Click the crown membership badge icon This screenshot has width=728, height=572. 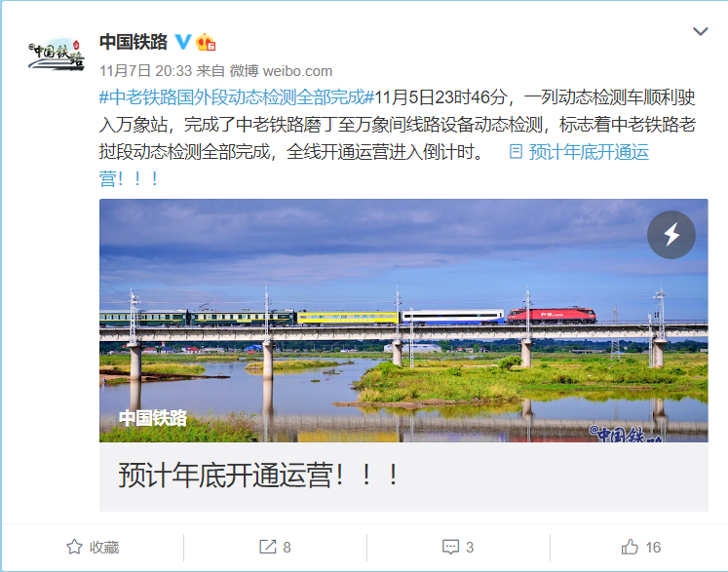206,42
